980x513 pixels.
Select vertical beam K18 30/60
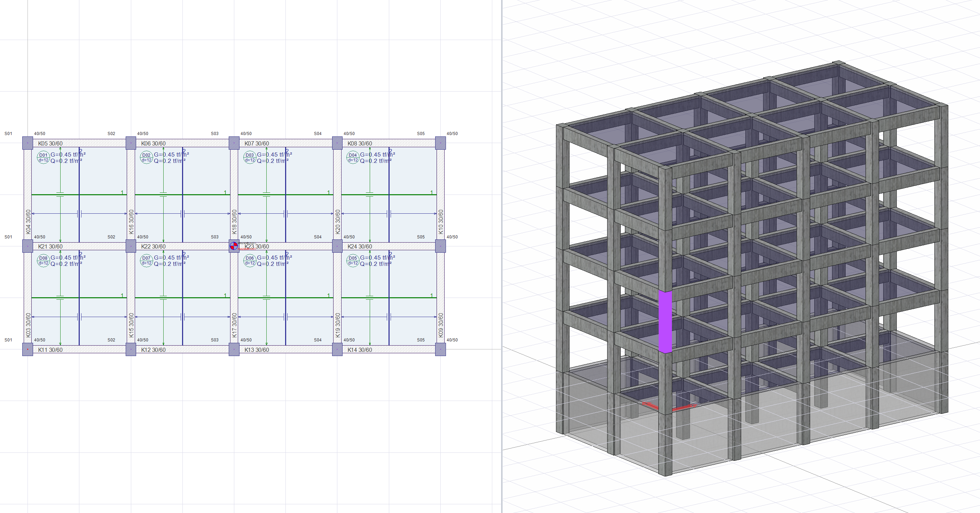point(234,222)
